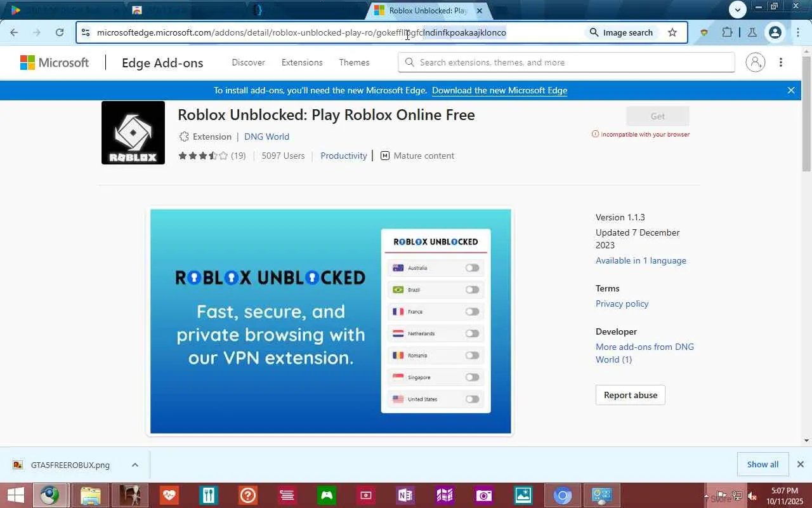Click the search extensions input field
The height and width of the screenshot is (508, 812).
[566, 62]
